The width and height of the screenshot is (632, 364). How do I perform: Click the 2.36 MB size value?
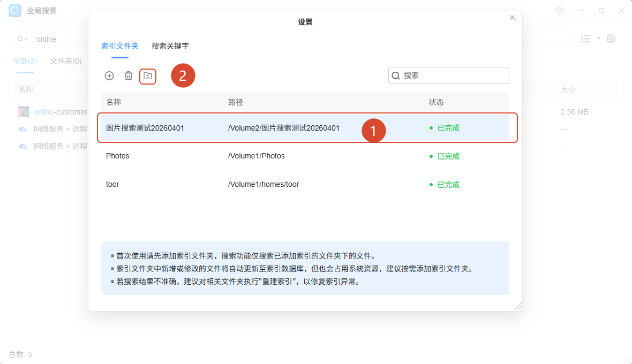click(574, 112)
